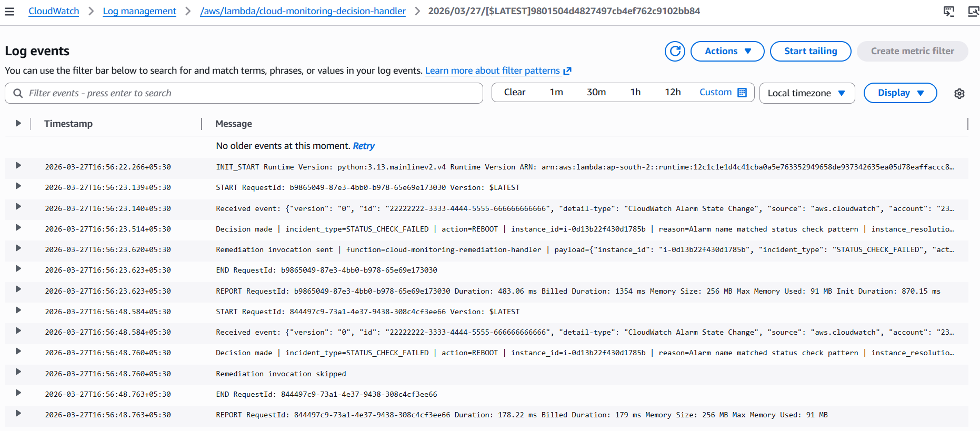This screenshot has height=431, width=980.
Task: Open the Local timezone dropdown
Action: (x=807, y=93)
